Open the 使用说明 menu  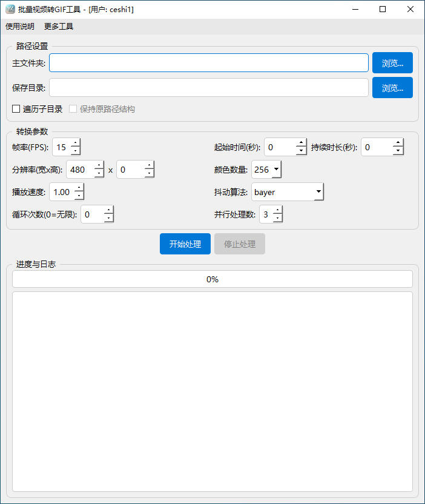coord(20,27)
